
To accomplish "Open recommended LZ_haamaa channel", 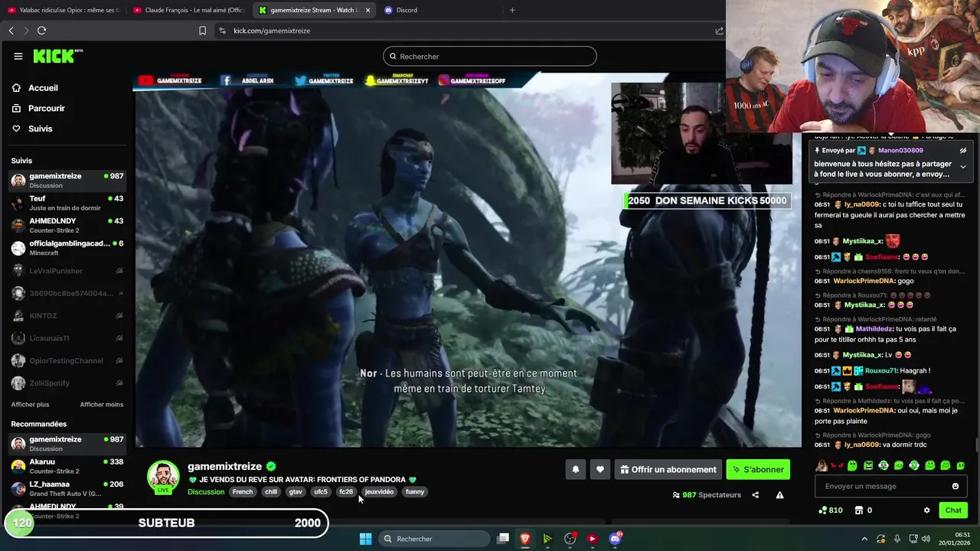I will [67, 488].
